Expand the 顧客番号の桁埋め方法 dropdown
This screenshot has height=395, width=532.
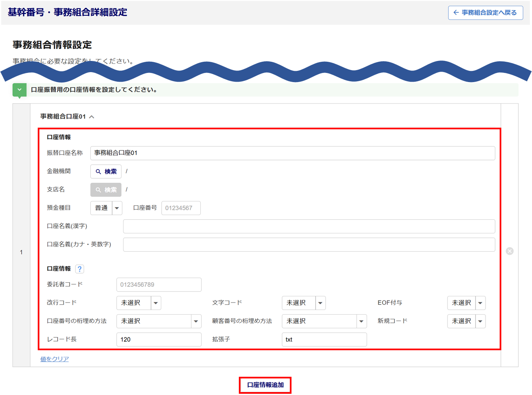(324, 321)
